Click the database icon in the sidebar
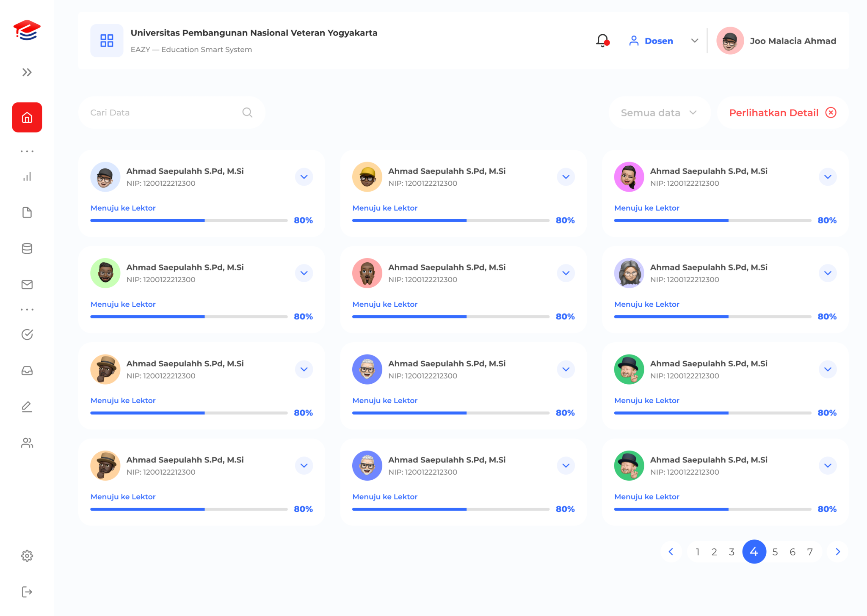The width and height of the screenshot is (867, 616). pyautogui.click(x=27, y=249)
